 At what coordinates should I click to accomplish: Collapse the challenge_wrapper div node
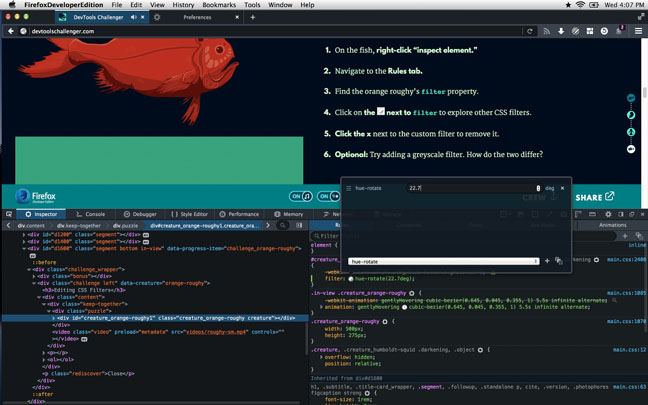[29, 269]
